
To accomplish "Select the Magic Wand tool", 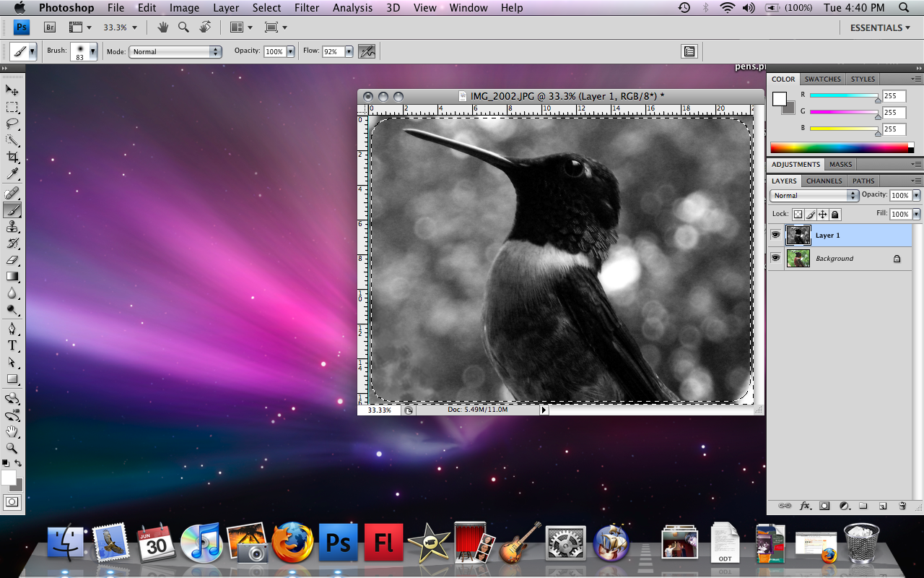I will coord(12,140).
